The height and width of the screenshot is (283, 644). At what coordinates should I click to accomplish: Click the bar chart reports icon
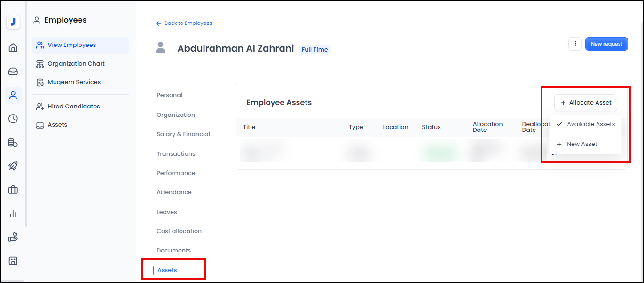point(13,214)
